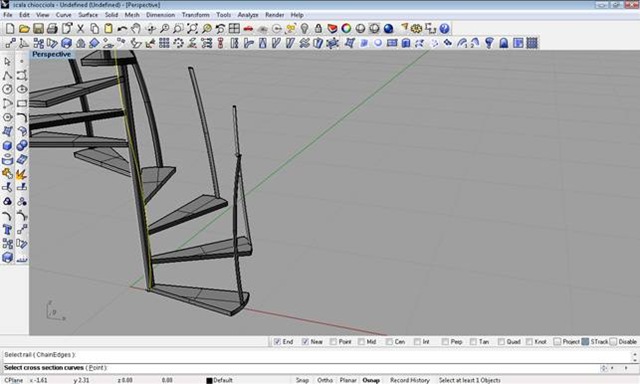Enable the Project osnap checkbox
Image resolution: width=640 pixels, height=384 pixels.
click(557, 342)
